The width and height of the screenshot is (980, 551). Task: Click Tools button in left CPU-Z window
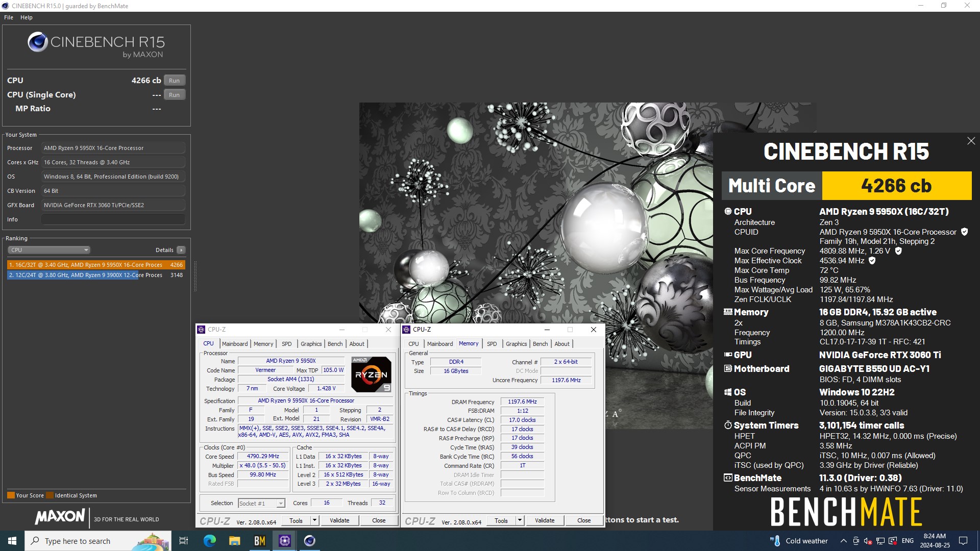click(x=296, y=521)
